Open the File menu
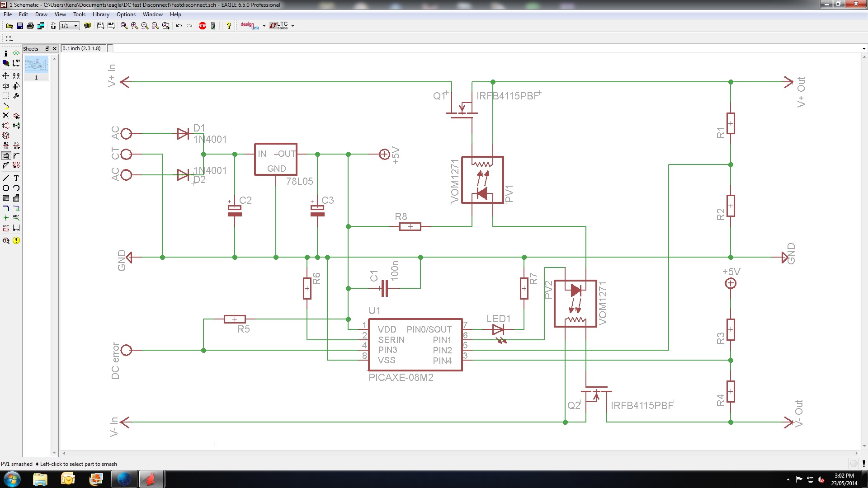The height and width of the screenshot is (488, 868). coord(8,14)
